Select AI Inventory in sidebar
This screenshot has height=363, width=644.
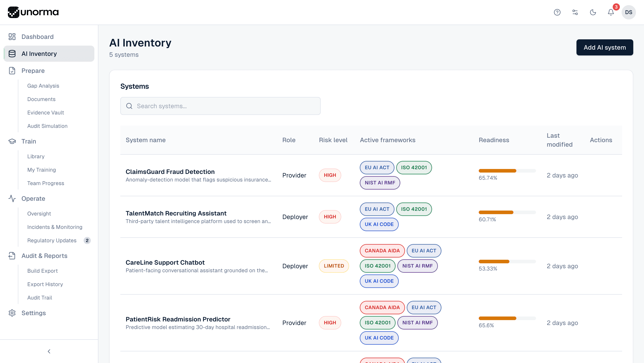49,54
